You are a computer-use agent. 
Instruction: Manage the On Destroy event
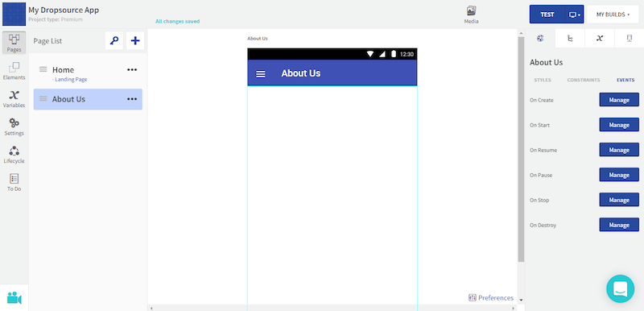tap(619, 225)
